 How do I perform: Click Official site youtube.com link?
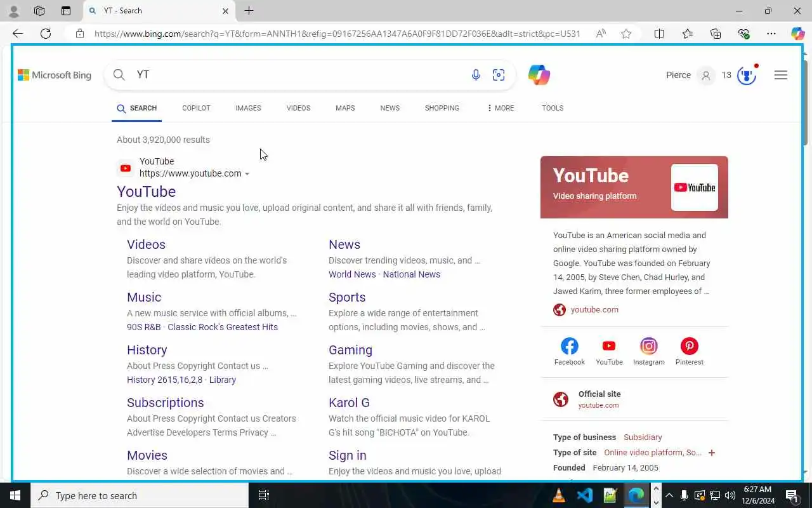pos(598,405)
